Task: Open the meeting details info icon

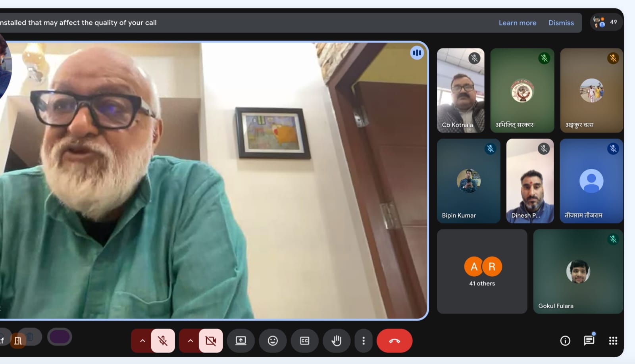Action: click(565, 341)
